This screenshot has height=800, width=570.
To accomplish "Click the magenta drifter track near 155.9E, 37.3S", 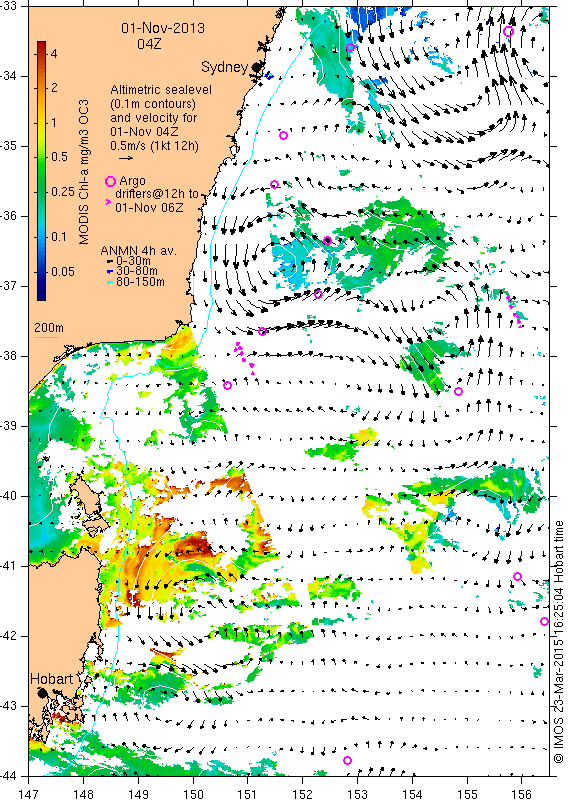I will (514, 311).
